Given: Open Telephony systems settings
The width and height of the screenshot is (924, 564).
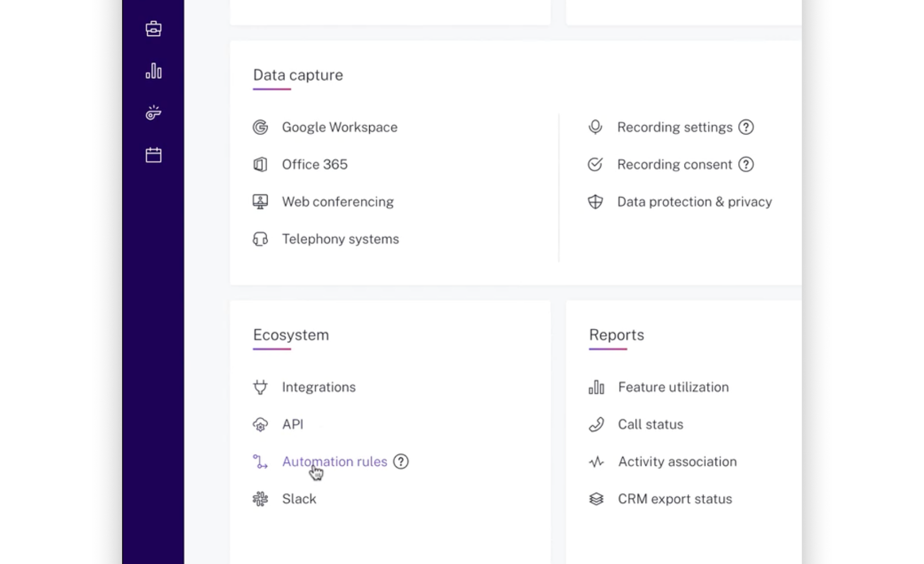Looking at the screenshot, I should [x=340, y=239].
